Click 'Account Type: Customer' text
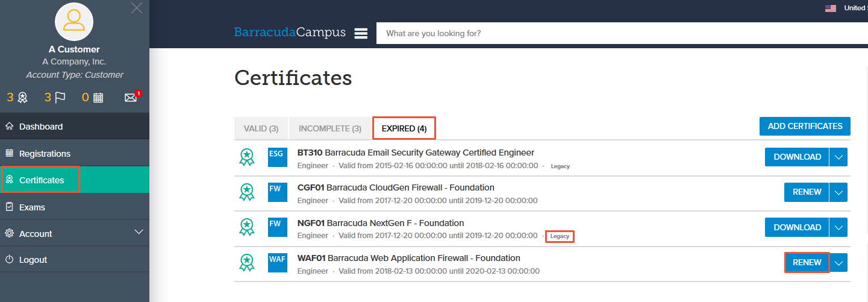This screenshot has width=868, height=302. point(75,75)
